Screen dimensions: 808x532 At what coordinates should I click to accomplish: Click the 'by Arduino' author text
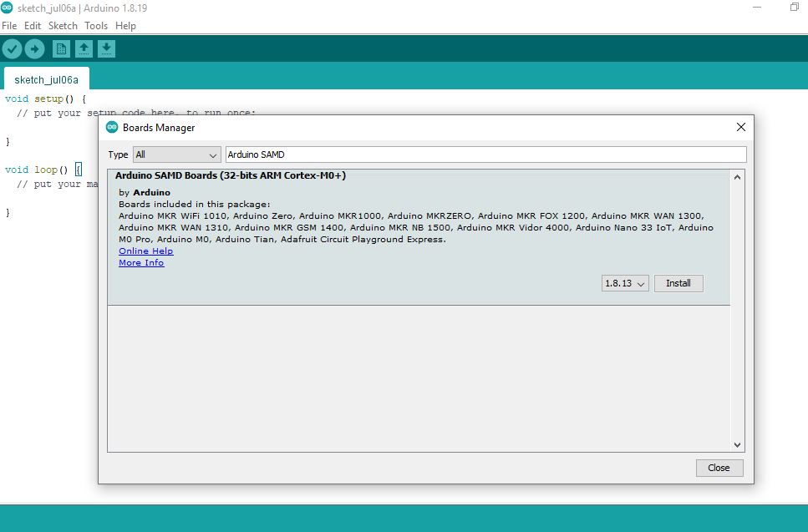click(x=145, y=193)
